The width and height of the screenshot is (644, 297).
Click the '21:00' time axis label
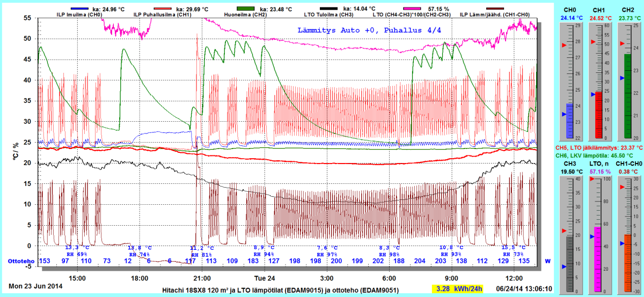[202, 278]
